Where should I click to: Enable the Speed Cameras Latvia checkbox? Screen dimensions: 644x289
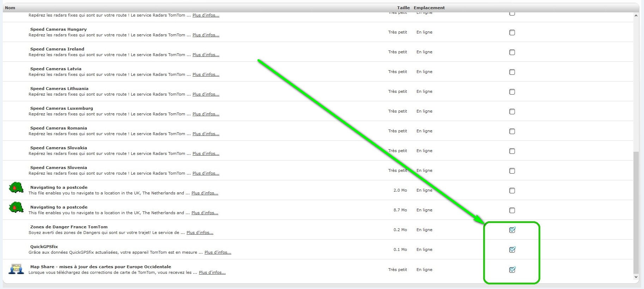click(512, 72)
